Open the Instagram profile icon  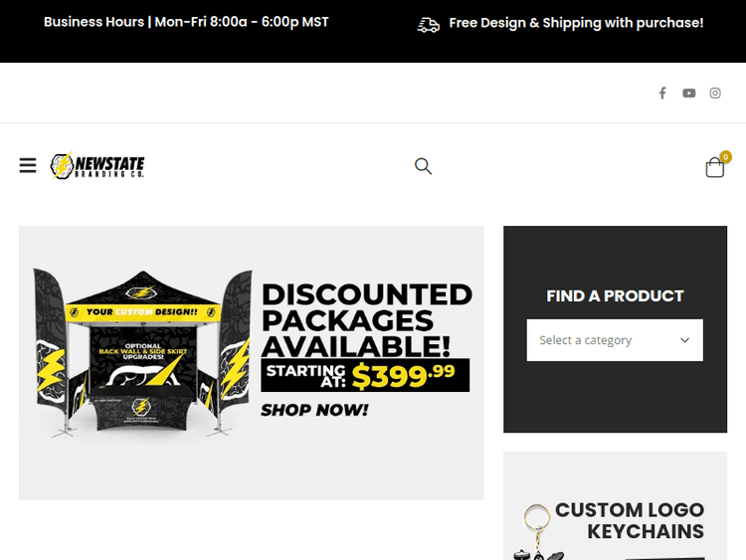click(x=715, y=93)
